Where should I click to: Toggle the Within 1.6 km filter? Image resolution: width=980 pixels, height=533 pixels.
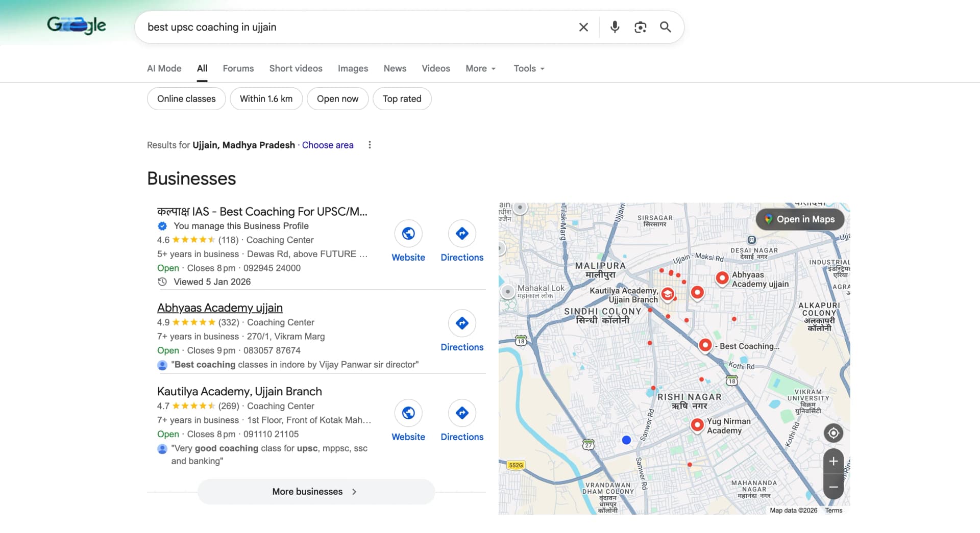(x=266, y=99)
